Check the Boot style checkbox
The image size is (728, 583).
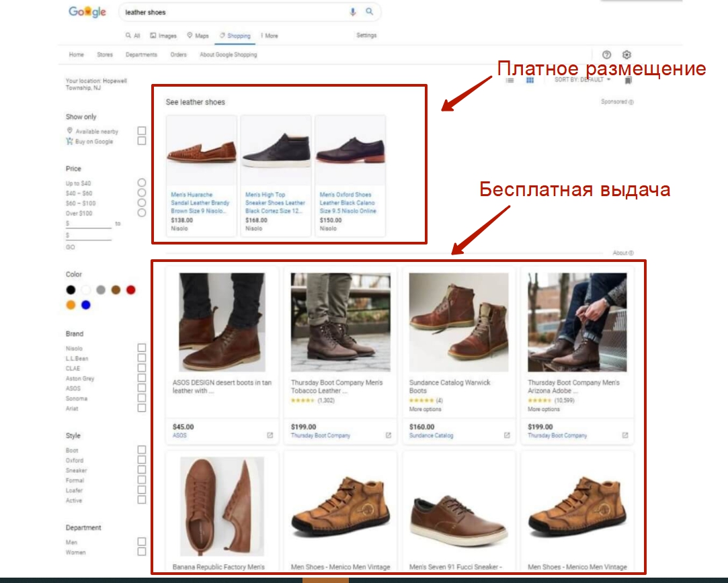(142, 450)
